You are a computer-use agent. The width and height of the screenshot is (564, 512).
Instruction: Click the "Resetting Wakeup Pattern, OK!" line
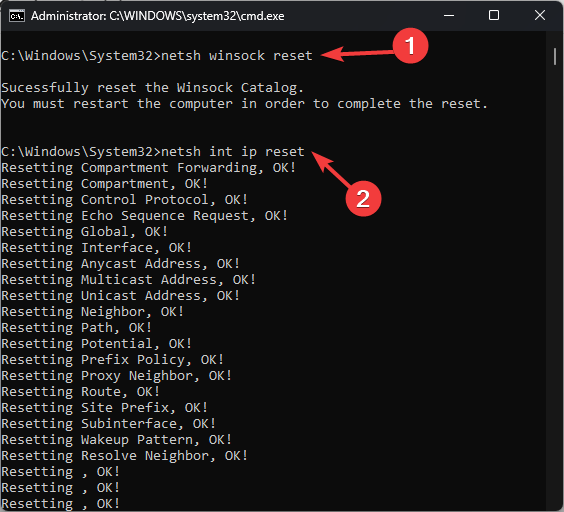[117, 440]
